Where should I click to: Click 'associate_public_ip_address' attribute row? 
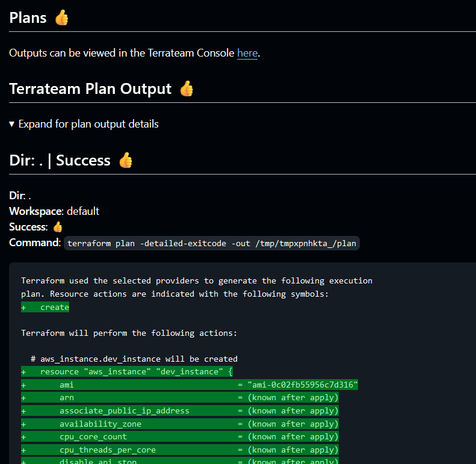coord(180,411)
